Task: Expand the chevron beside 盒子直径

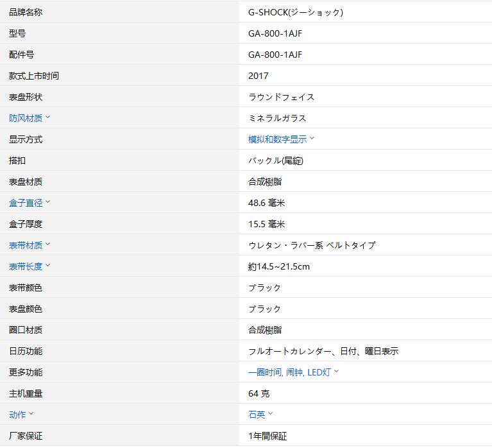Action: (x=47, y=202)
